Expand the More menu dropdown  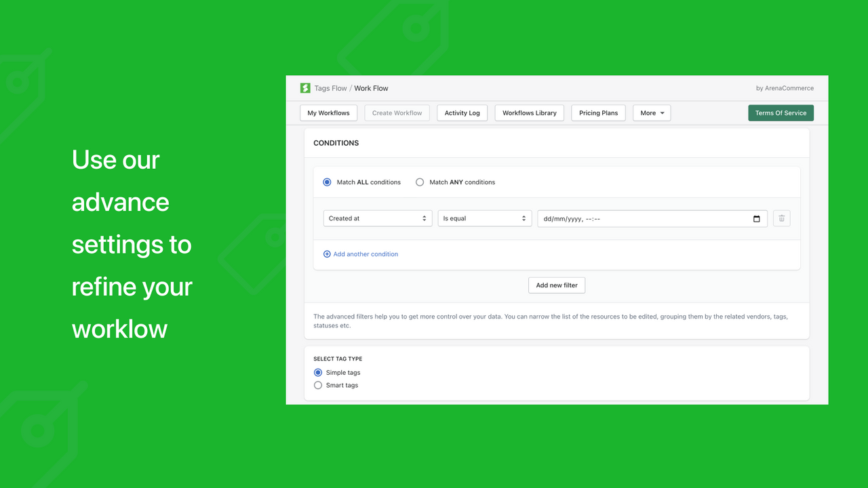tap(652, 113)
